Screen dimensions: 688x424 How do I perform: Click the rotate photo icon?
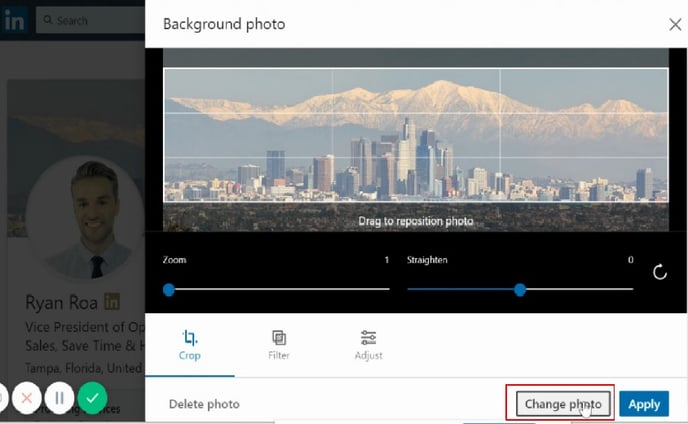(x=659, y=272)
